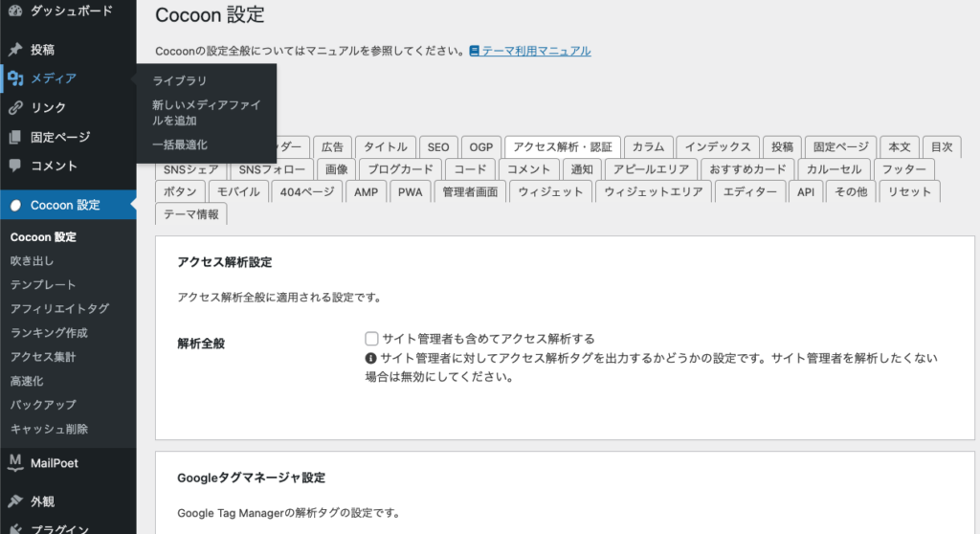Open the 404ページ tab

(307, 192)
